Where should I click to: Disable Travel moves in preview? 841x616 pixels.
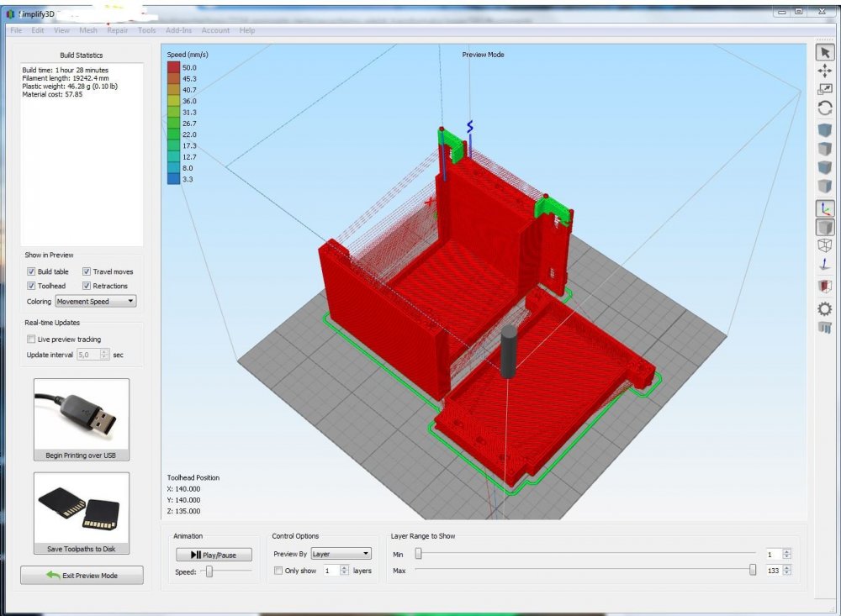coord(87,272)
